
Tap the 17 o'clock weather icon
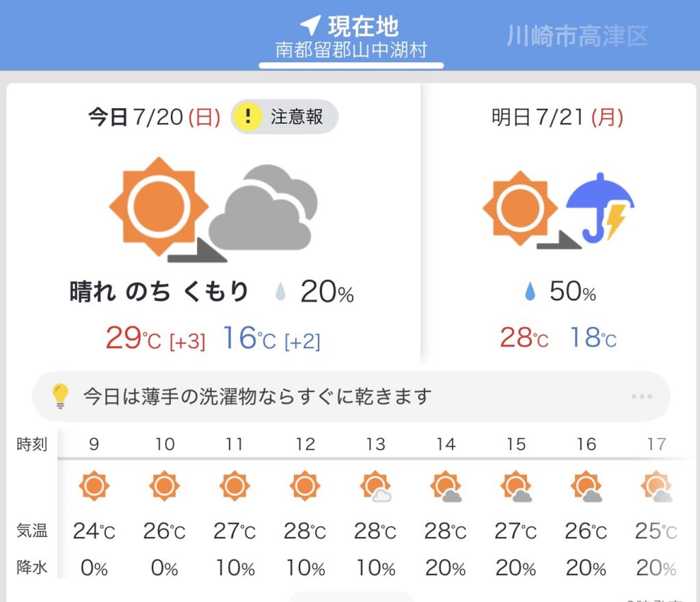(x=656, y=486)
